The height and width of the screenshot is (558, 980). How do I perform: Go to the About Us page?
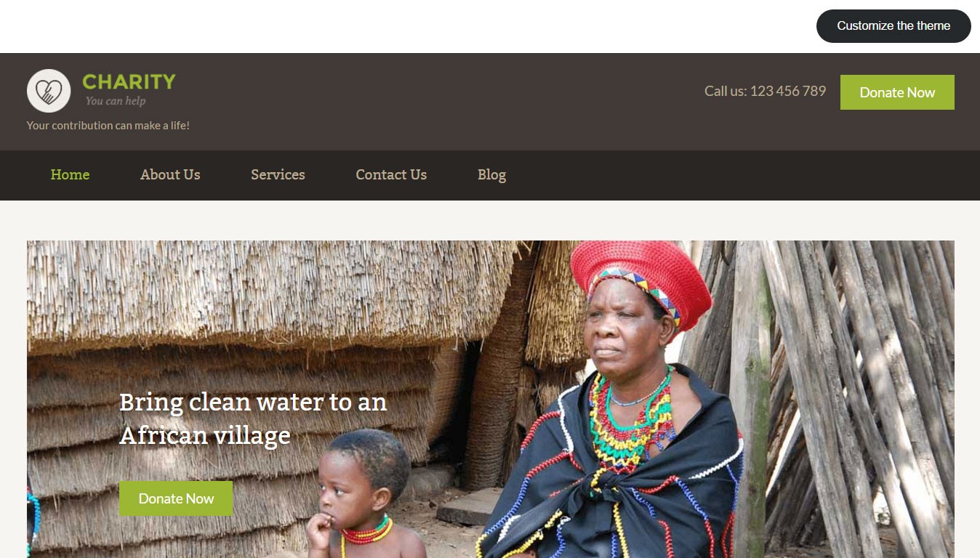(x=170, y=174)
